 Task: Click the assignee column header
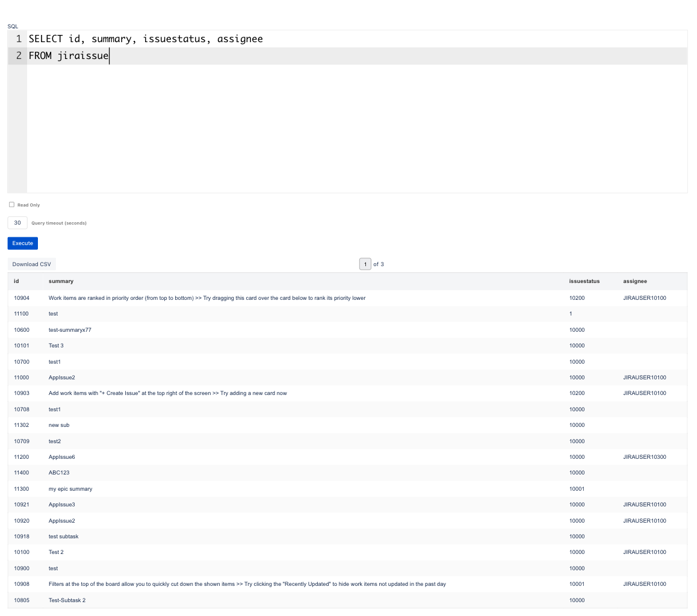[x=635, y=281]
